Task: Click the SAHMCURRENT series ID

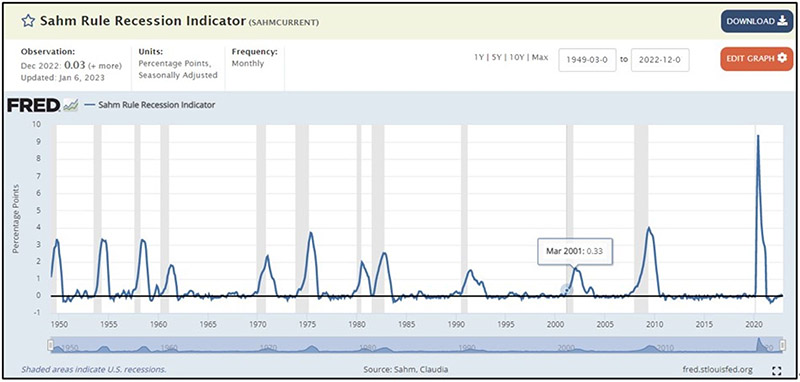Action: (284, 22)
